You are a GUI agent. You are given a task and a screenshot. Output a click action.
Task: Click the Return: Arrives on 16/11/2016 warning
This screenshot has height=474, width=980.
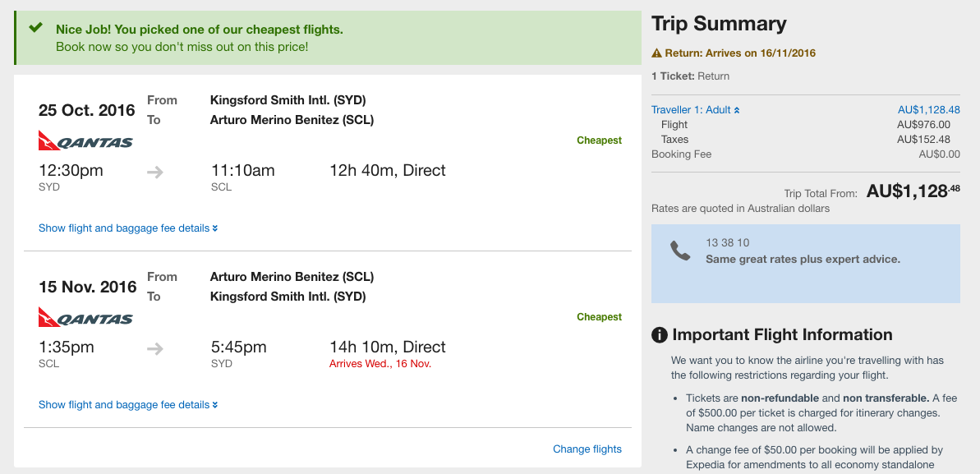click(x=734, y=53)
